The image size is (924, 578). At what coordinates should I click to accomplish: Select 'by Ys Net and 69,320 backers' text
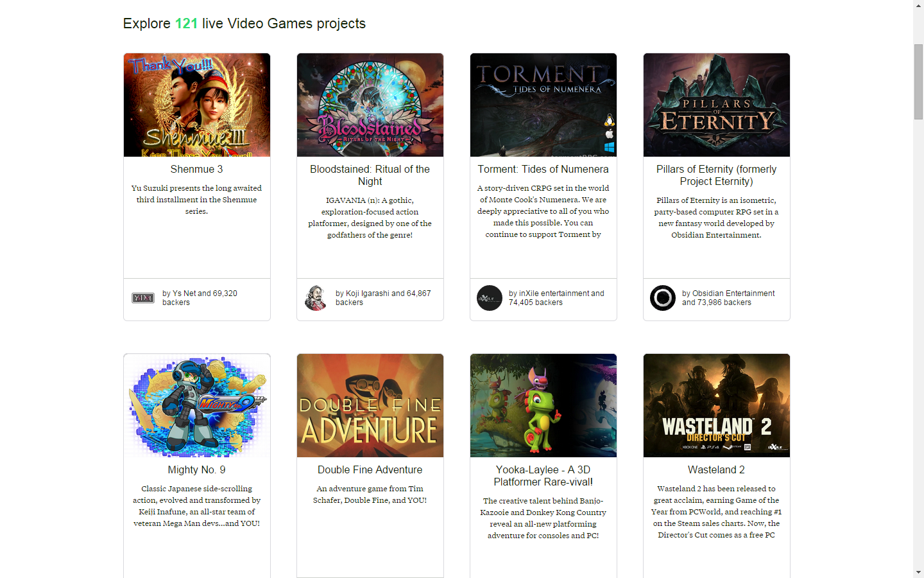(x=200, y=298)
